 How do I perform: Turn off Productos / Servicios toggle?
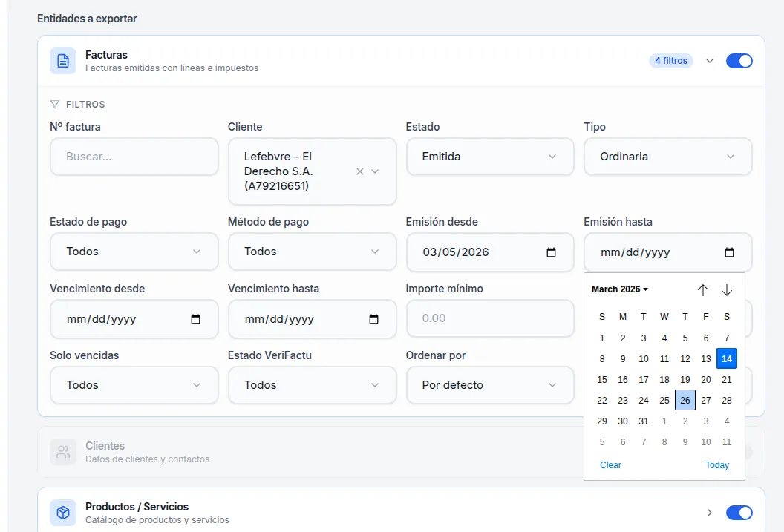[739, 513]
